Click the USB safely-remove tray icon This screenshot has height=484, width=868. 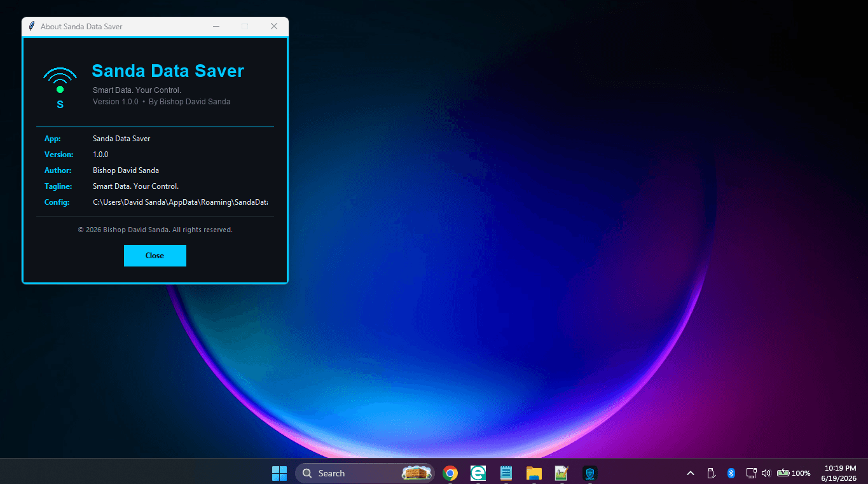[x=712, y=473]
